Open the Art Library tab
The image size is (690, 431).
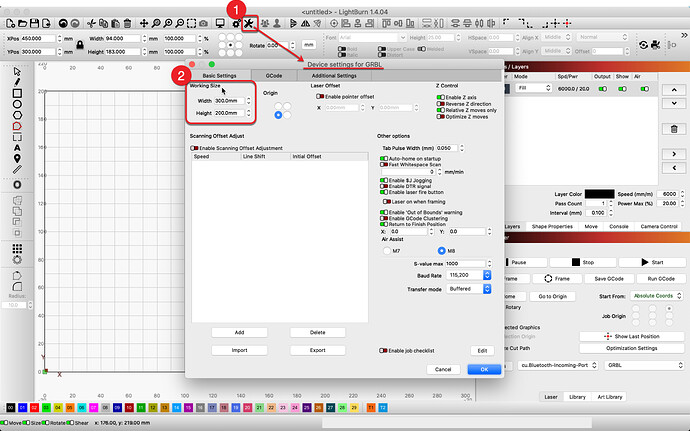coord(609,397)
